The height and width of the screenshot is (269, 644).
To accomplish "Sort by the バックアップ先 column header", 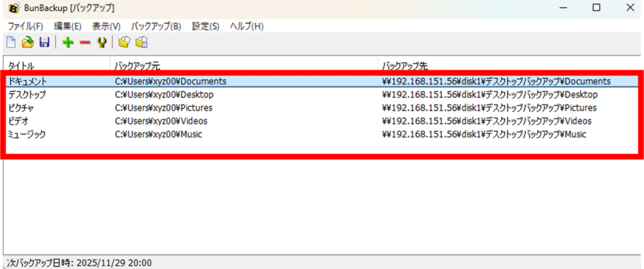I will tap(509, 66).
